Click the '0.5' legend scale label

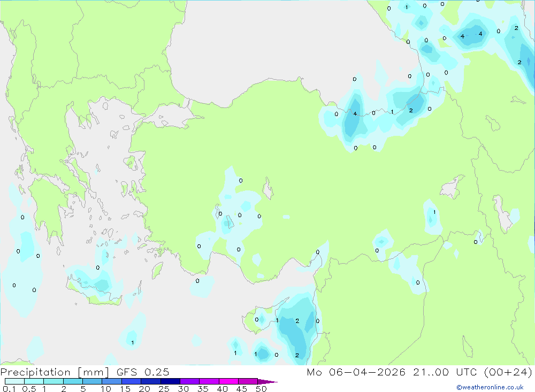pos(29,389)
